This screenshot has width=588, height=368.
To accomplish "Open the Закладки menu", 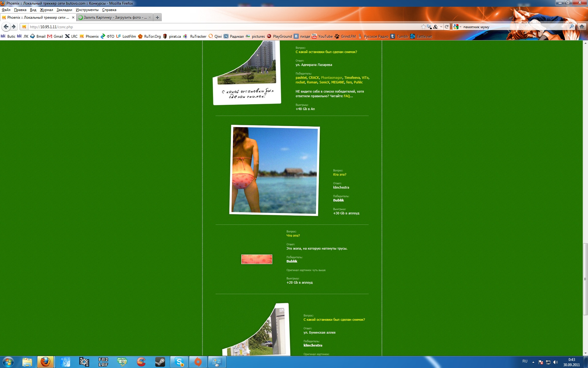I will pos(64,10).
